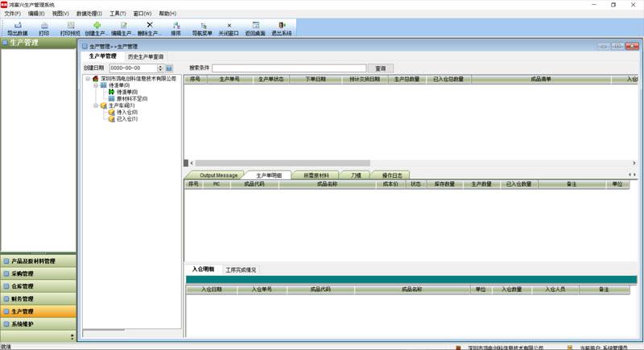Collapse the 待派单 tree node
Viewport: 644px width, 350px height.
point(96,85)
